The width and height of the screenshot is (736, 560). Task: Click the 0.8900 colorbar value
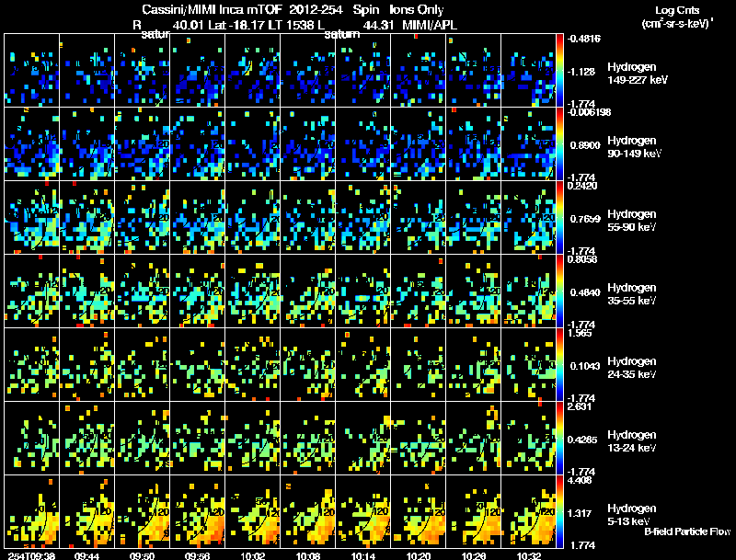[x=585, y=145]
